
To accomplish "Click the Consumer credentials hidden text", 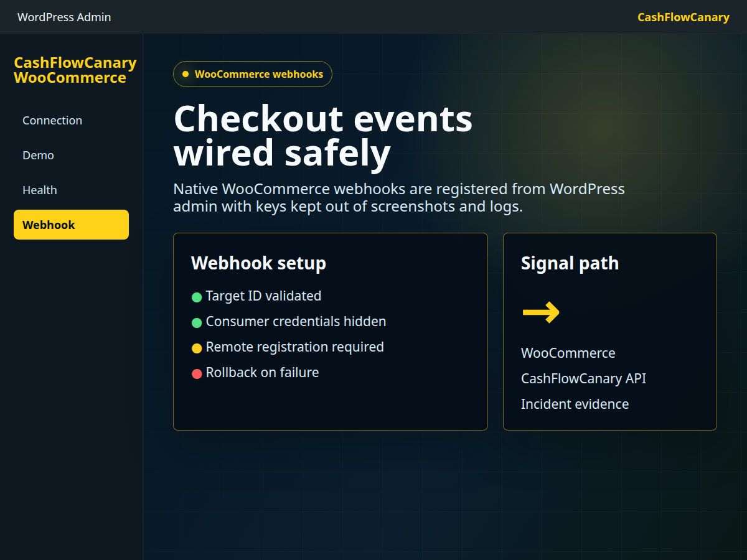I will tap(296, 322).
